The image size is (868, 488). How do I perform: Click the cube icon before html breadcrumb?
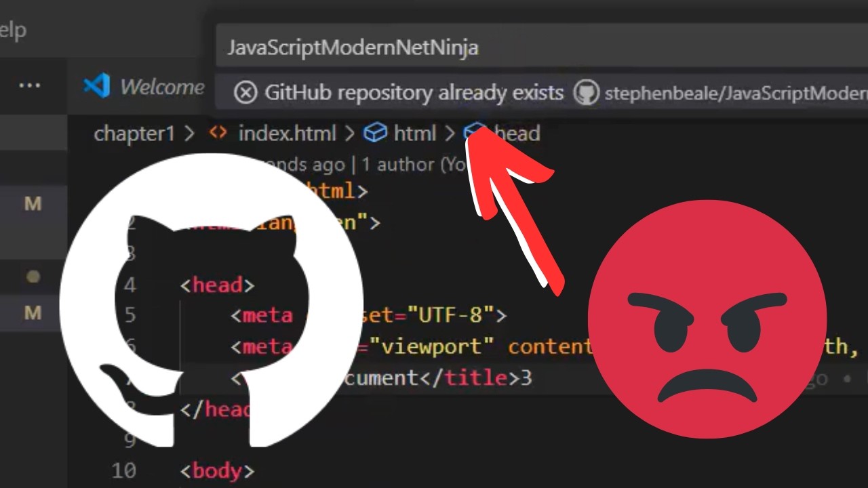[375, 134]
